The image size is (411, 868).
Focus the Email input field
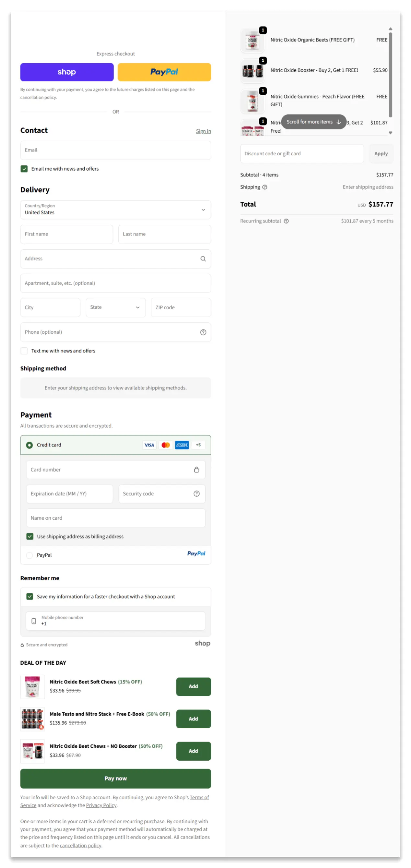click(115, 150)
